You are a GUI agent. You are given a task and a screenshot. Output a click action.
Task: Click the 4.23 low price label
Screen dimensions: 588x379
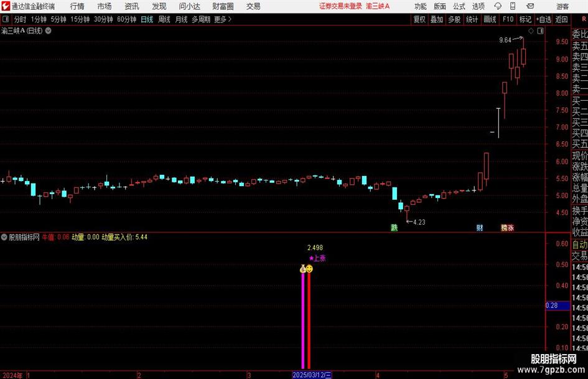click(419, 222)
